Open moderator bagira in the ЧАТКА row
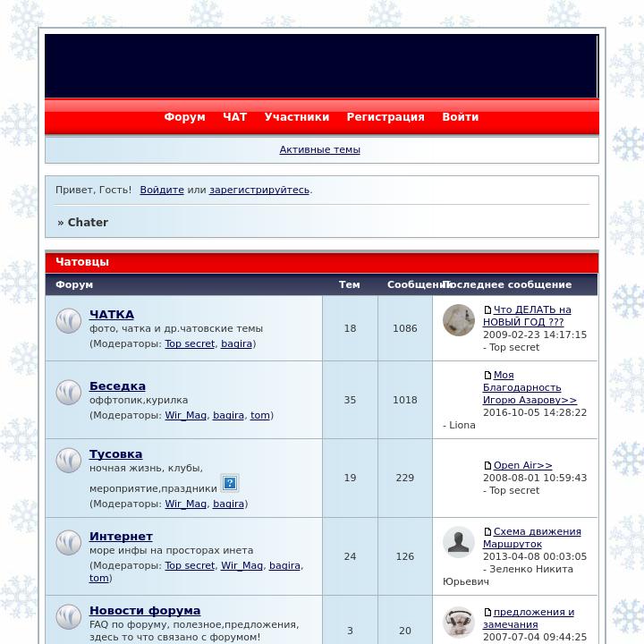The image size is (644, 644). [x=236, y=343]
